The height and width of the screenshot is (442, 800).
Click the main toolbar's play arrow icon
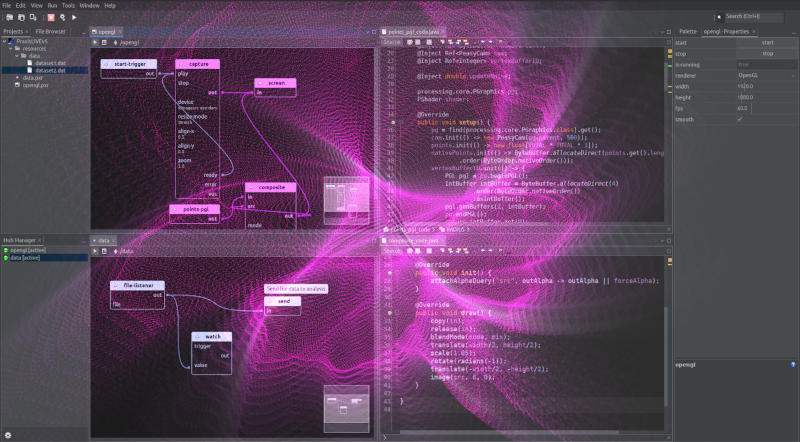[74, 17]
